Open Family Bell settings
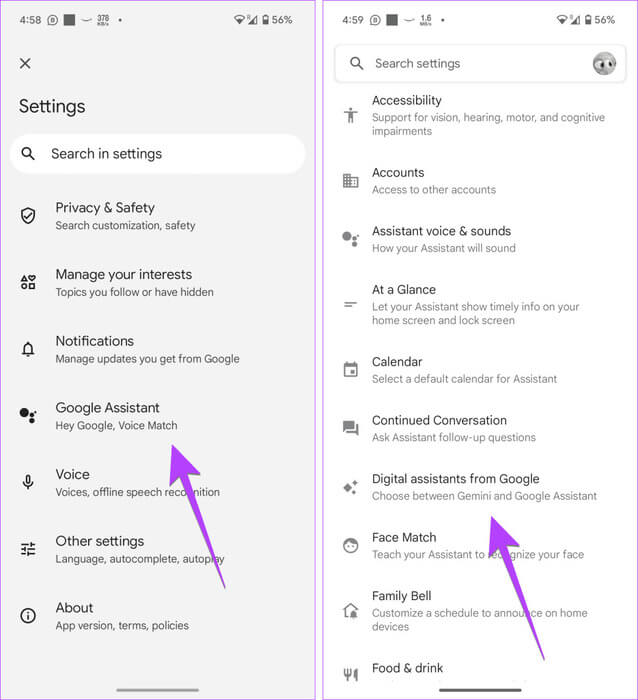This screenshot has height=700, width=638. click(480, 611)
